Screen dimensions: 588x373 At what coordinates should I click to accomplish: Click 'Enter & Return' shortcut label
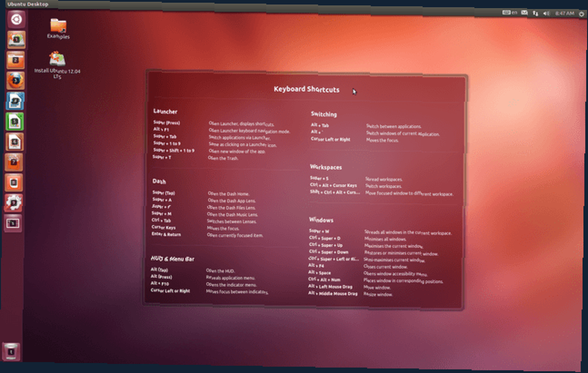pyautogui.click(x=166, y=234)
